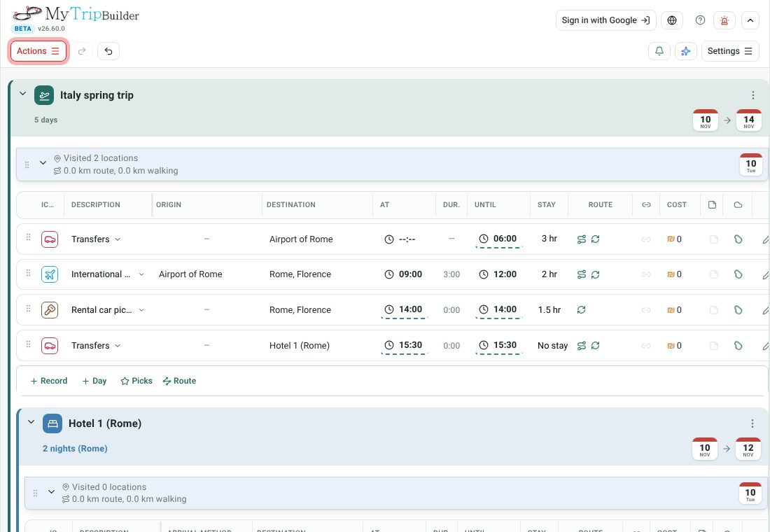
Task: Open the Hotel 1 Transfers type dropdown
Action: [118, 346]
